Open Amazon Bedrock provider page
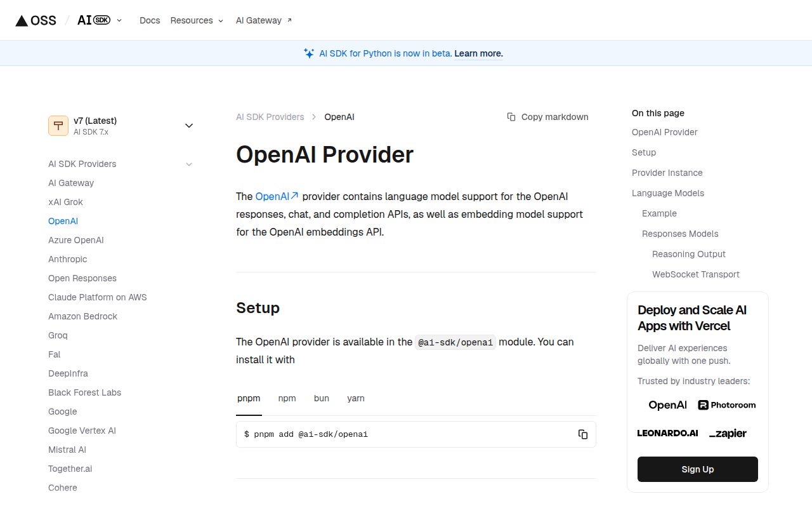This screenshot has height=508, width=812. pyautogui.click(x=82, y=316)
